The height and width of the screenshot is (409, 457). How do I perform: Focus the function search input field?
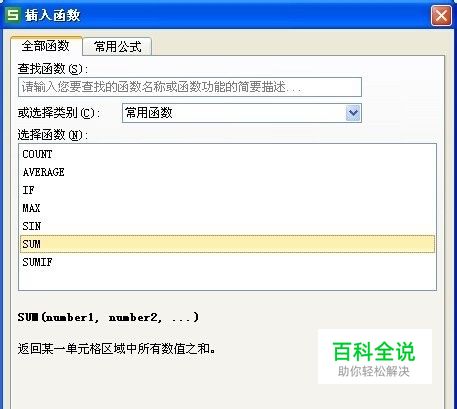tap(190, 87)
